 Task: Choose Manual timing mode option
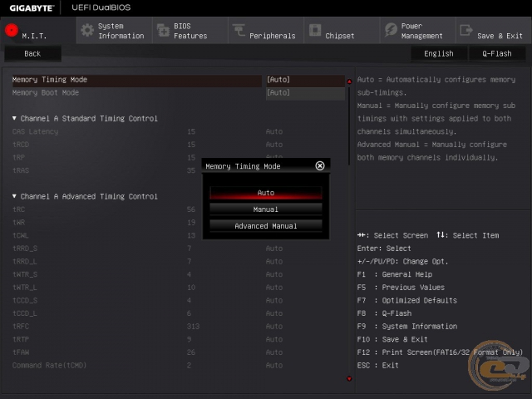pyautogui.click(x=266, y=209)
